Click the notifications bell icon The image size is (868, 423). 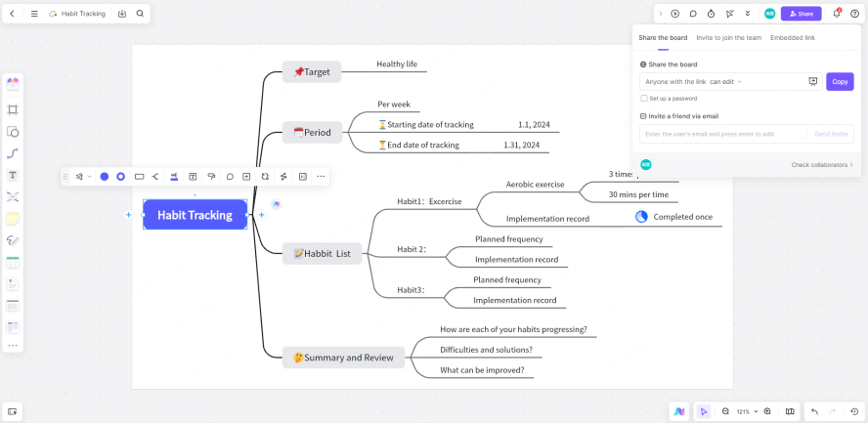tap(837, 14)
